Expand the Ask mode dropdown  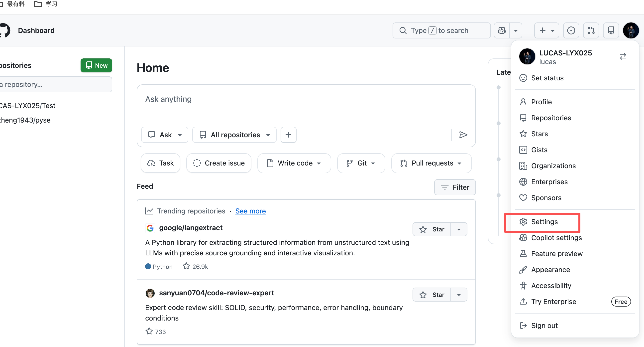165,135
